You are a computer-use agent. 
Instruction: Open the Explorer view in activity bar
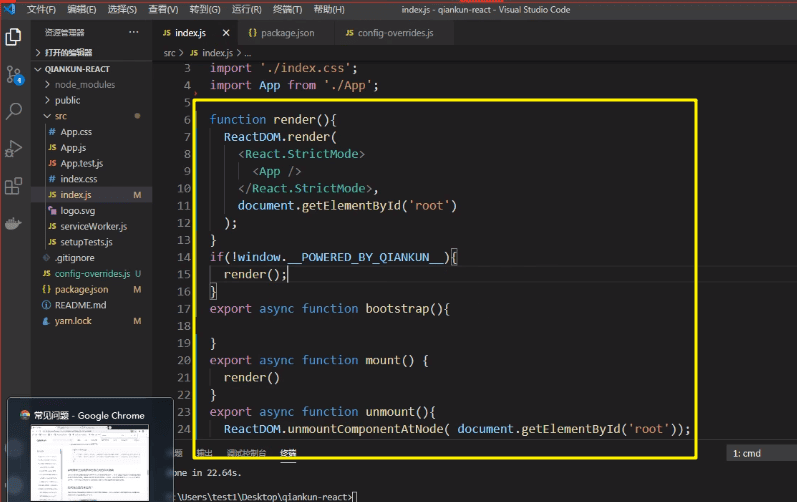point(14,37)
